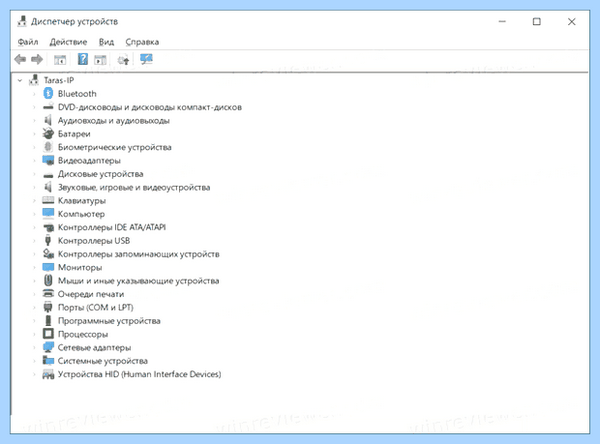This screenshot has width=600, height=444.
Task: Toggle the action pane toolbar icon
Action: pyautogui.click(x=100, y=60)
